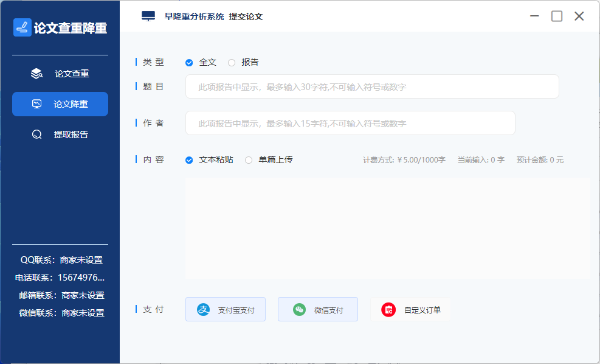Image resolution: width=600 pixels, height=364 pixels.
Task: Select 论文降重 sidebar item
Action: [x=60, y=104]
